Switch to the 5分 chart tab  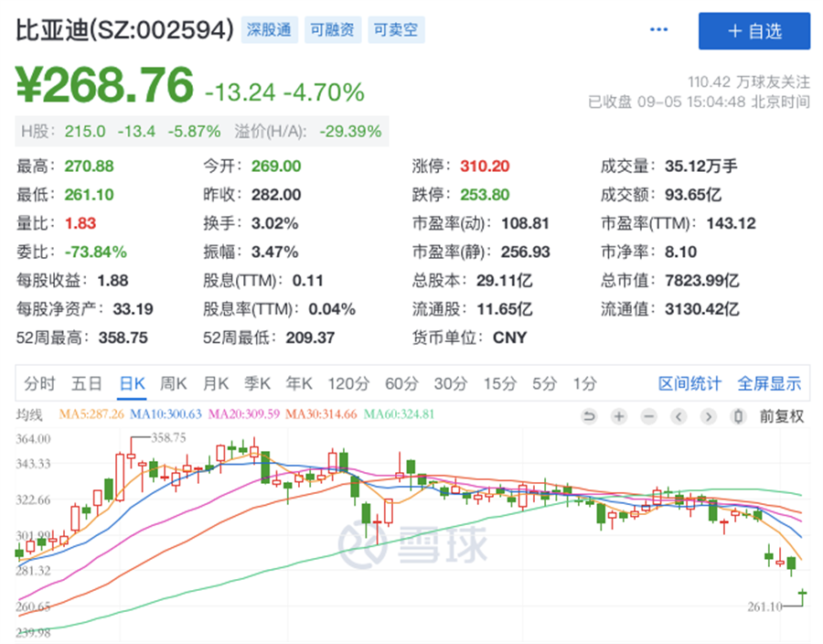(544, 383)
